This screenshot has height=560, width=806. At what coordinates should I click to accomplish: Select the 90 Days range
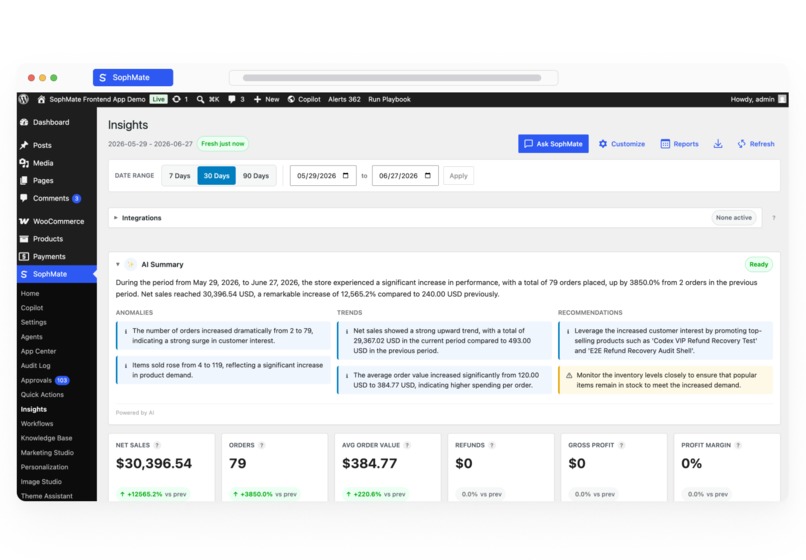coord(255,176)
